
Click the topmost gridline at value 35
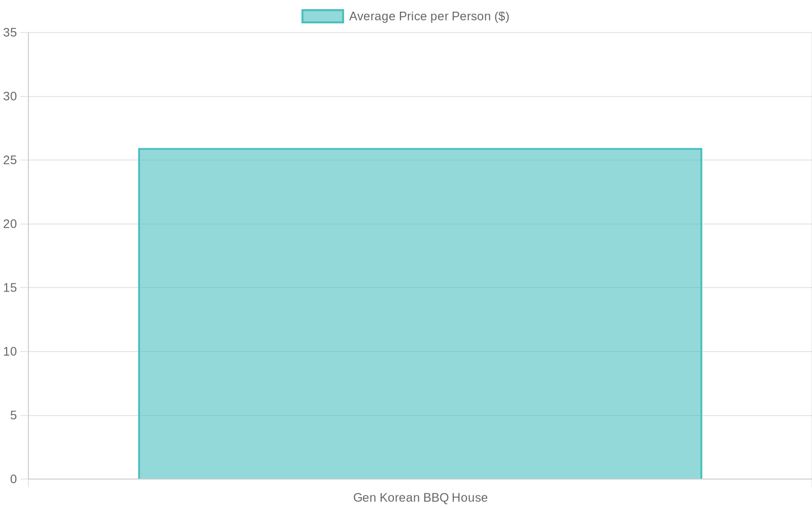click(x=420, y=33)
